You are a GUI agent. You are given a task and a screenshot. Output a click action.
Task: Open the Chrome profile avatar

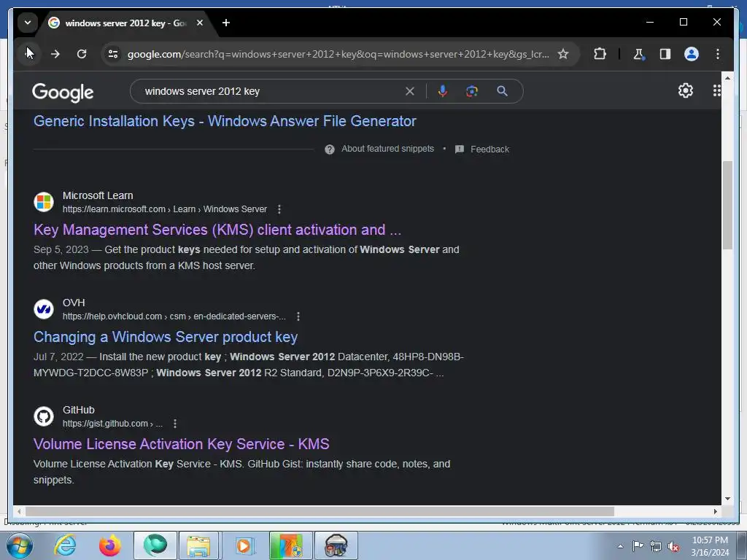[692, 54]
